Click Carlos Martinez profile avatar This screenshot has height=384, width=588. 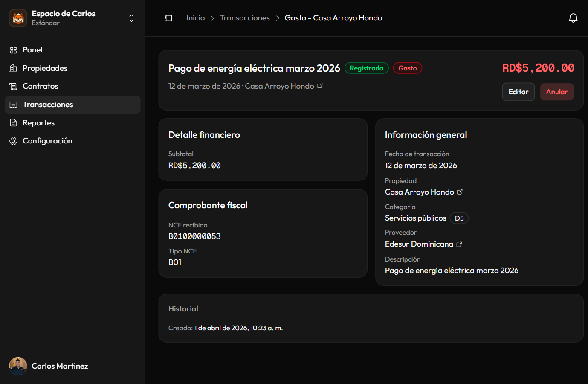(x=18, y=366)
